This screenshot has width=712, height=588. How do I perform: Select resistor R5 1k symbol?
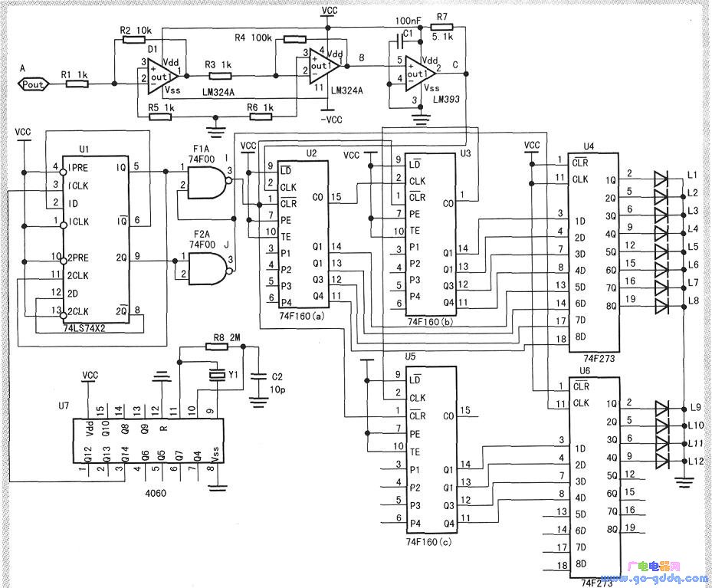160,117
